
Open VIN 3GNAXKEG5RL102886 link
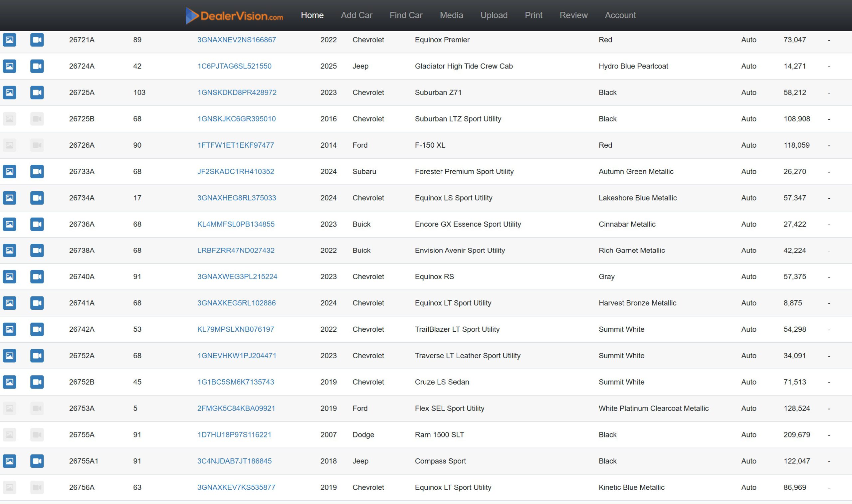[x=237, y=303]
